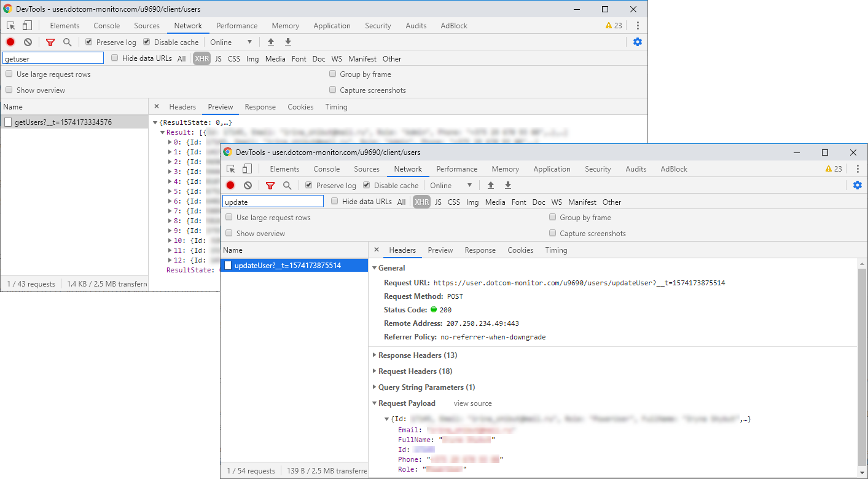The height and width of the screenshot is (479, 868).
Task: Click the view source link
Action: coord(472,403)
